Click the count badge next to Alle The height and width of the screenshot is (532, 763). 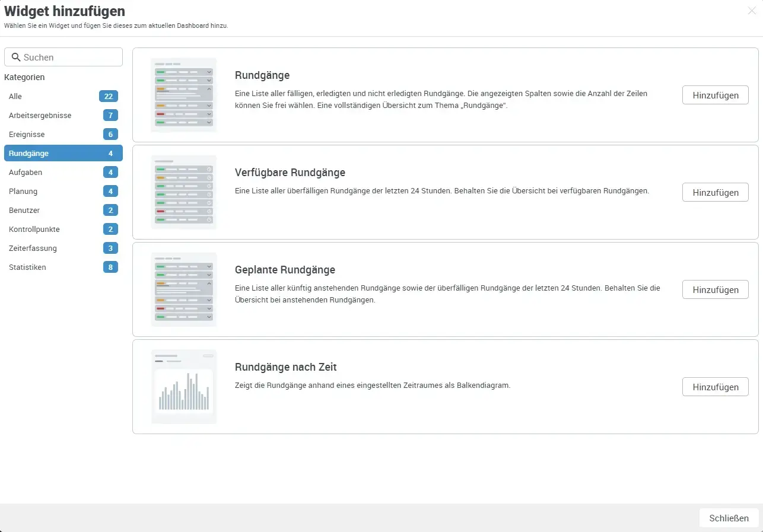(110, 96)
